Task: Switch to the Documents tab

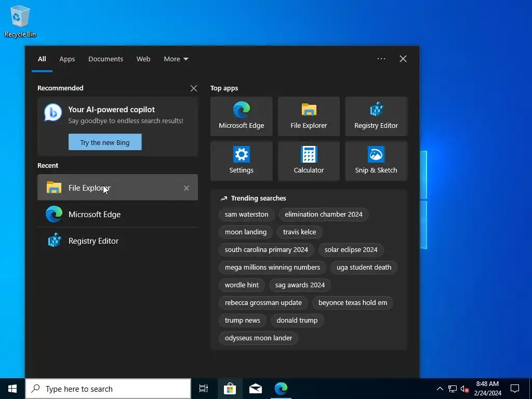Action: [105, 59]
